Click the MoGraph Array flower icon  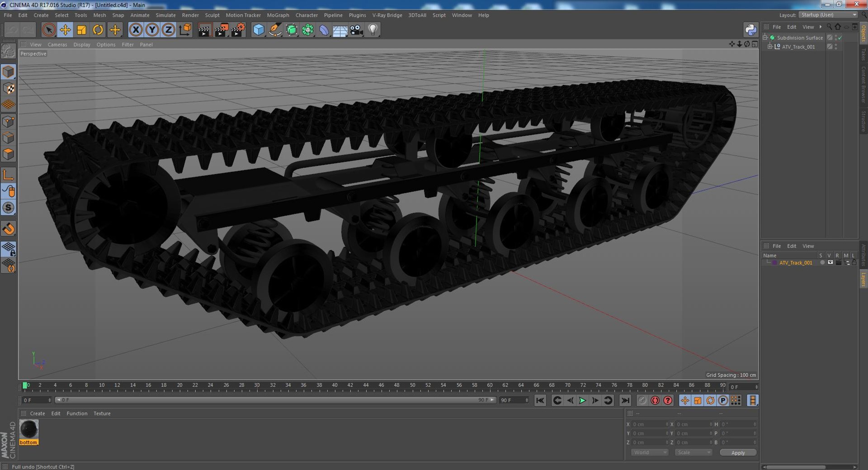(x=308, y=30)
